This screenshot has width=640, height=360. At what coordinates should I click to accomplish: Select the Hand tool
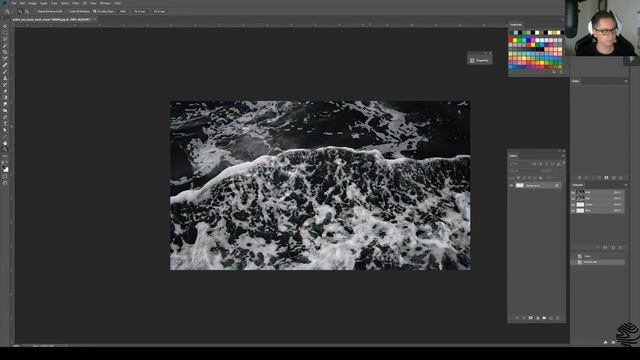pos(5,143)
